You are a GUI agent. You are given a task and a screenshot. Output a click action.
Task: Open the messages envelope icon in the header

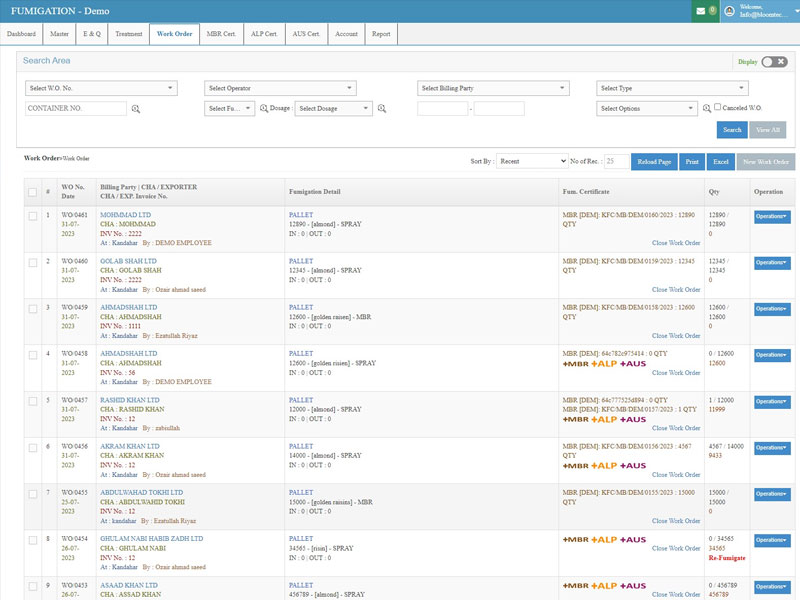point(700,11)
